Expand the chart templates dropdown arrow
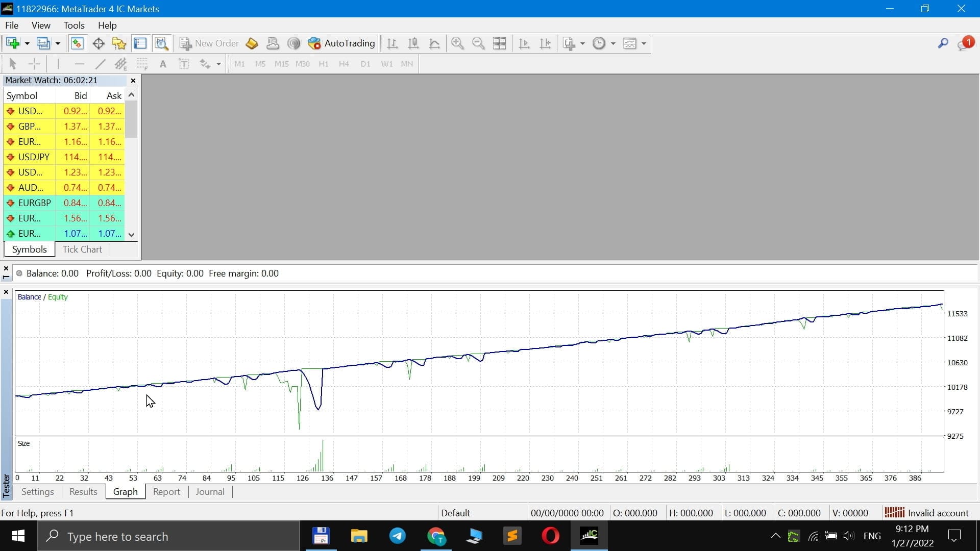The width and height of the screenshot is (980, 551). 644,43
